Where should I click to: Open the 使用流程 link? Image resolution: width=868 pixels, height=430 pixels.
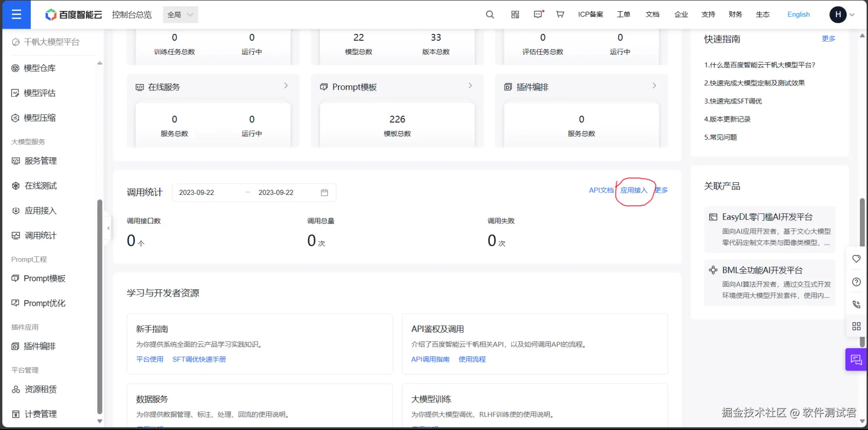point(472,359)
